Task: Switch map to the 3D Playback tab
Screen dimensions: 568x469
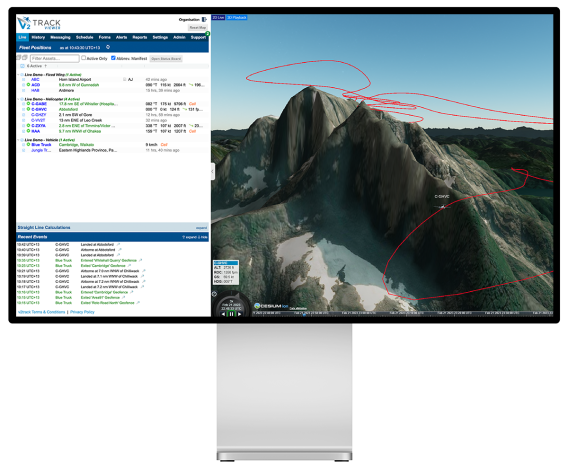Action: click(237, 17)
